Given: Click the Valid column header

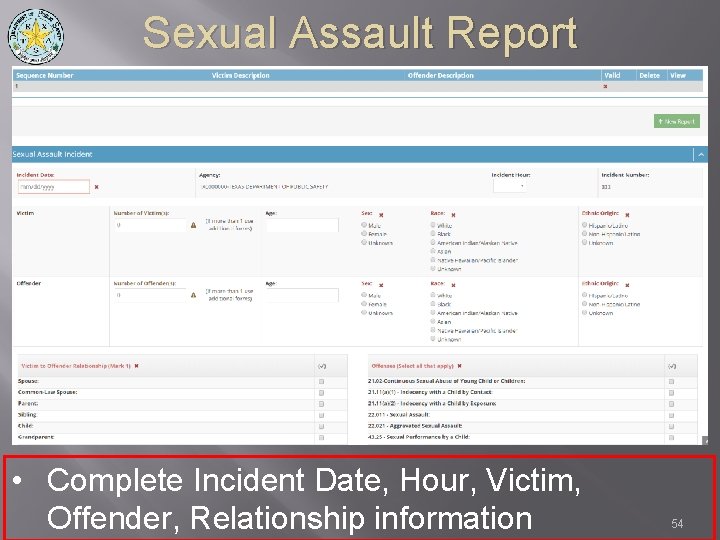Looking at the screenshot, I should (x=612, y=75).
